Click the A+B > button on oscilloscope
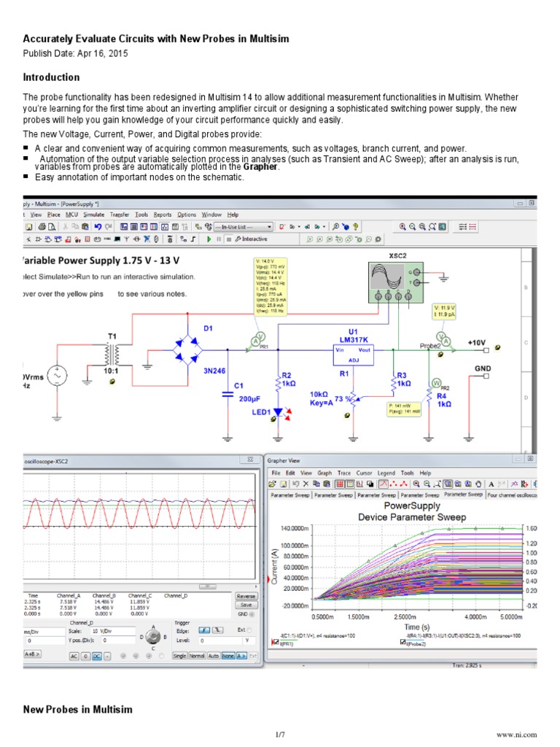Screen dimensions: 560x747 [x=32, y=654]
